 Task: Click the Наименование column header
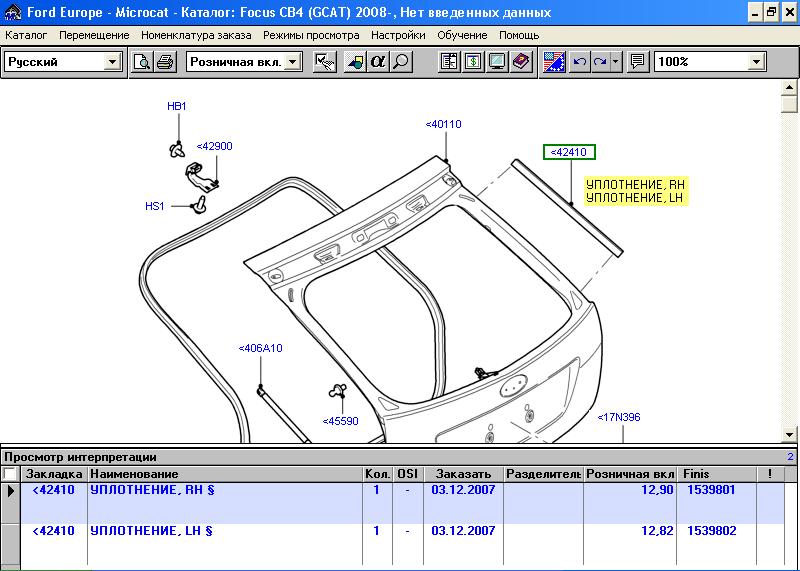[x=225, y=474]
